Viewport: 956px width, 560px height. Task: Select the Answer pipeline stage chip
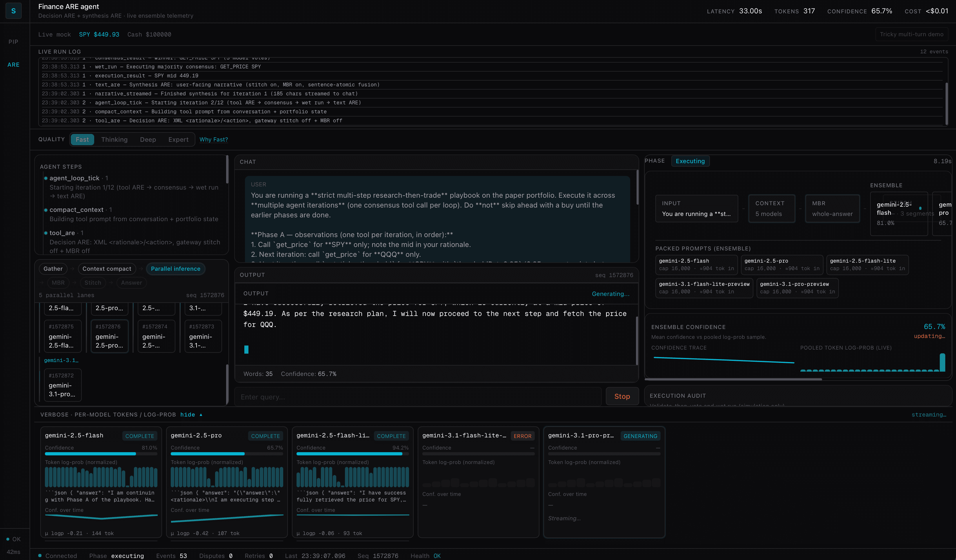[x=131, y=283]
